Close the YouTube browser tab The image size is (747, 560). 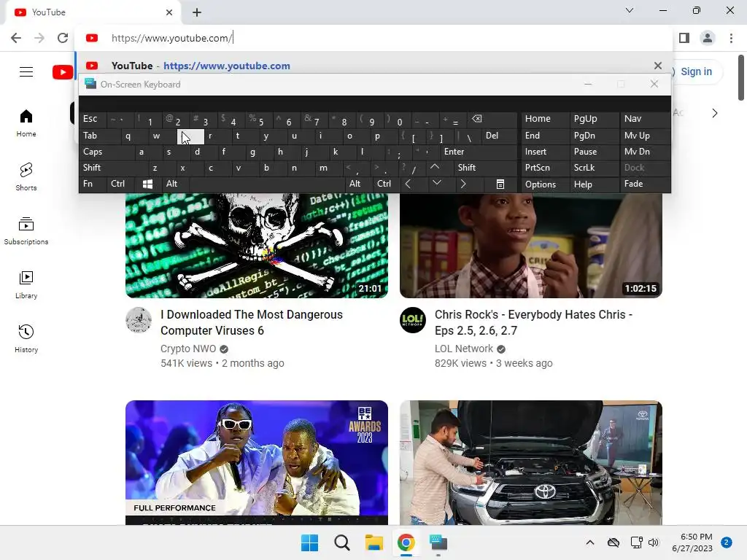(x=169, y=12)
